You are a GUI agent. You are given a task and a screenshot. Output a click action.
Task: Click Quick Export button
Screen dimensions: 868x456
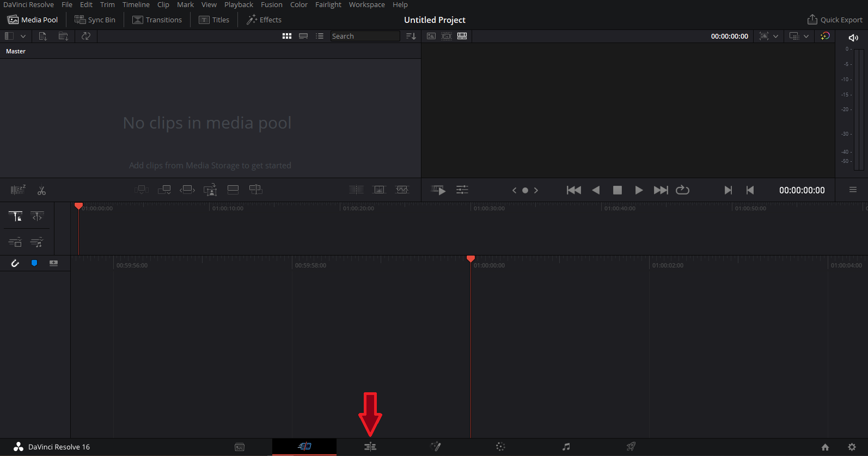(835, 20)
